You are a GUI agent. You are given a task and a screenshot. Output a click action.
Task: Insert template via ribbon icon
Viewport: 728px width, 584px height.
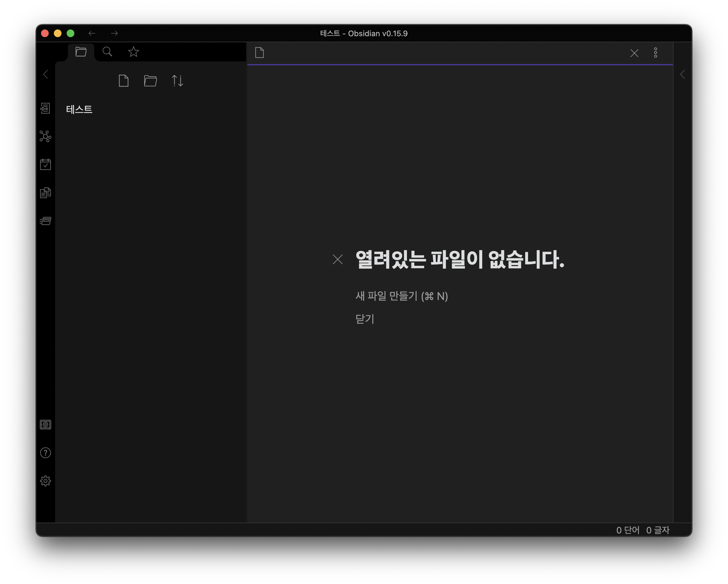click(x=45, y=193)
